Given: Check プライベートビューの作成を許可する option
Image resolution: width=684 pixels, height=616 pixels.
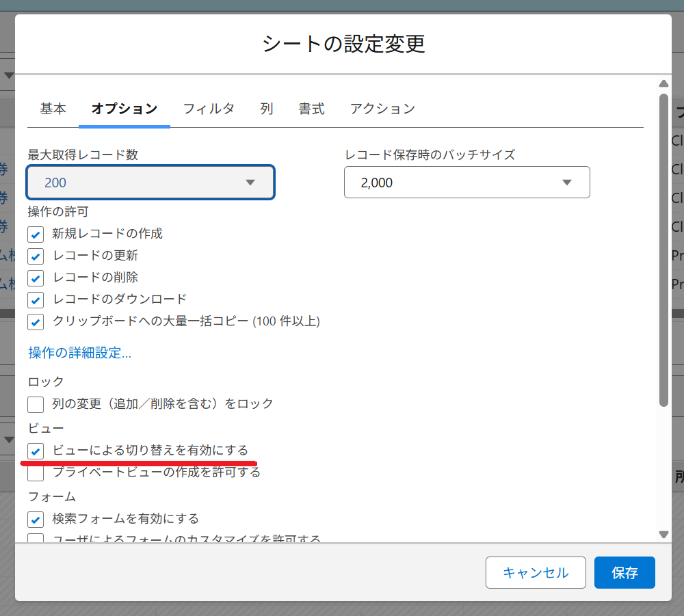Looking at the screenshot, I should point(36,473).
